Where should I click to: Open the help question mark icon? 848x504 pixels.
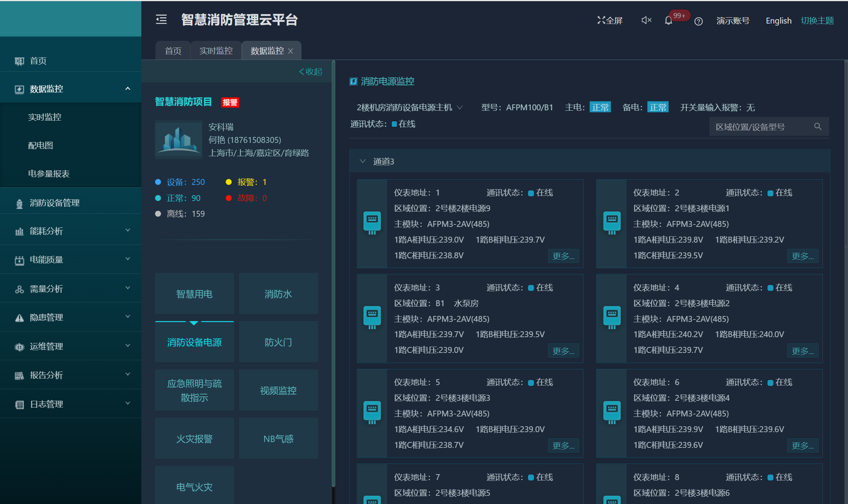click(698, 22)
